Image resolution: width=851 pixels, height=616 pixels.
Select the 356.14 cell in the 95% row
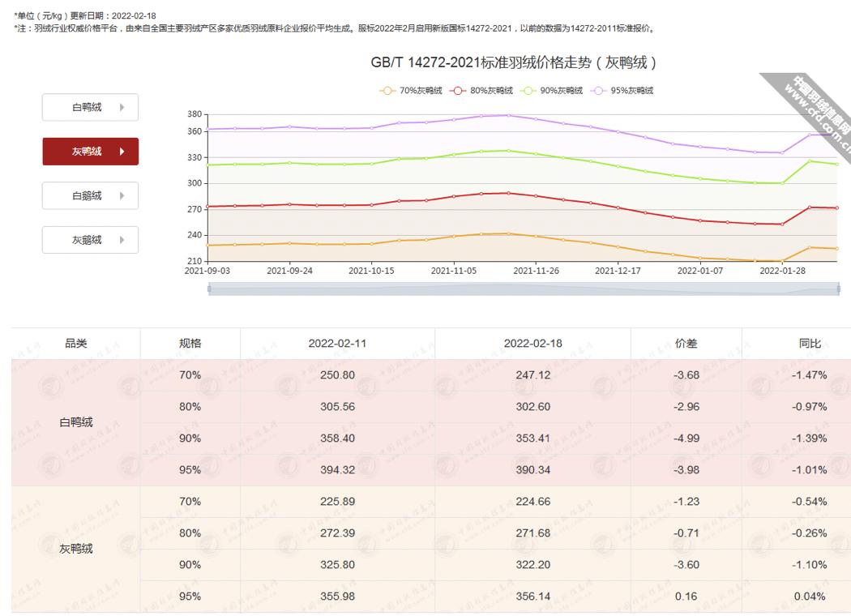(x=532, y=596)
